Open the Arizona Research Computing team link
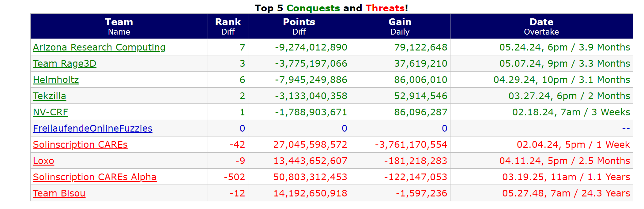Screen dimensions: 644x209 pos(99,47)
